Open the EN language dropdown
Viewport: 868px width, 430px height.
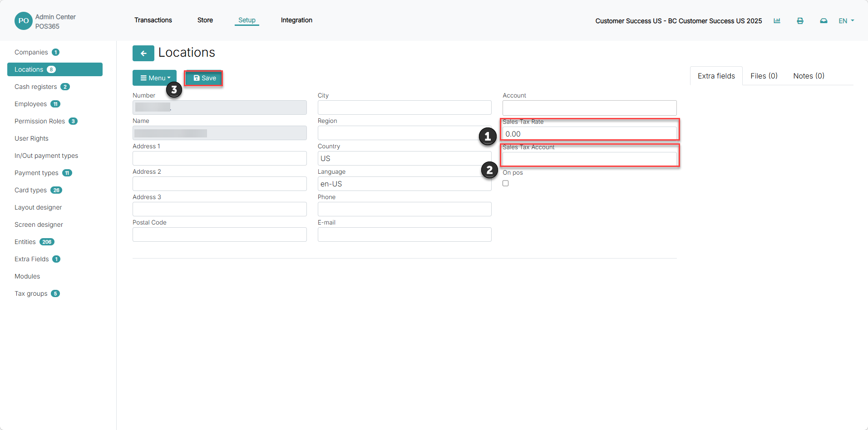(x=846, y=21)
